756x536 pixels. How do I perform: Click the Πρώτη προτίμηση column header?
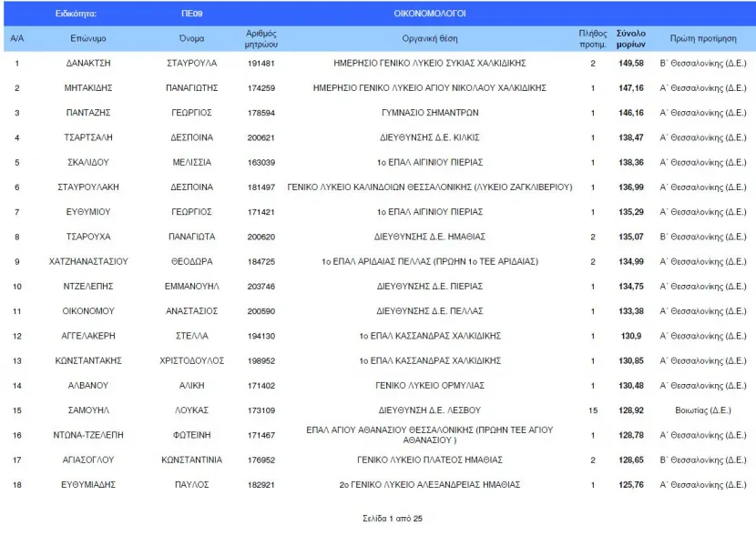pos(703,38)
